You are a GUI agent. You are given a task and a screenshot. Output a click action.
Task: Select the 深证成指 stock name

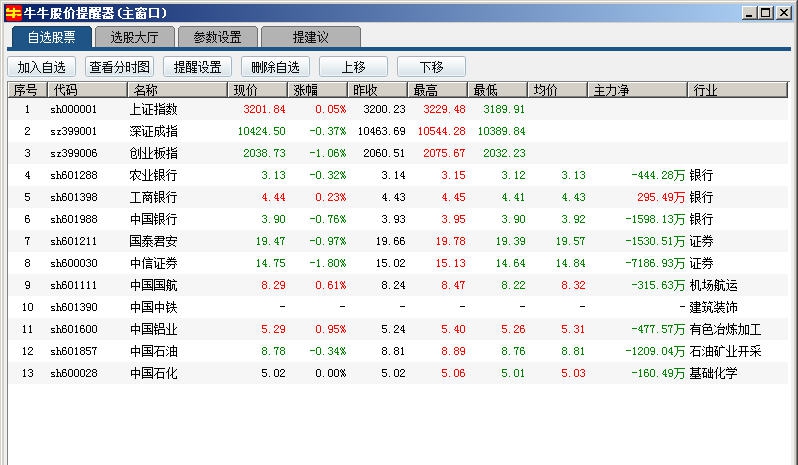(153, 131)
